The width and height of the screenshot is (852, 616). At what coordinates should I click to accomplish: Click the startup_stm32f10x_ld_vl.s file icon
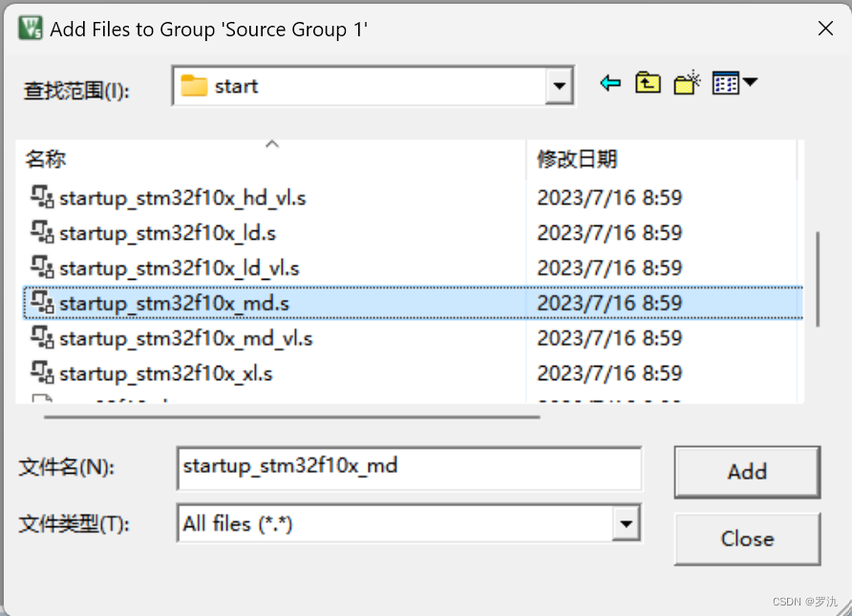[x=42, y=267]
